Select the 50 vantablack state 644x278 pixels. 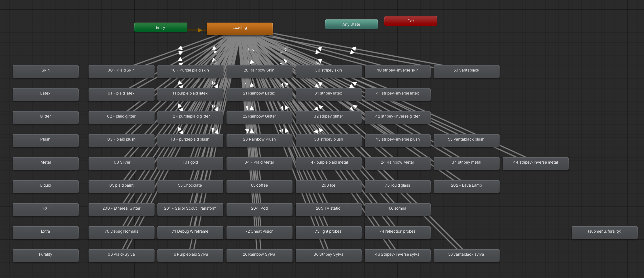point(466,70)
